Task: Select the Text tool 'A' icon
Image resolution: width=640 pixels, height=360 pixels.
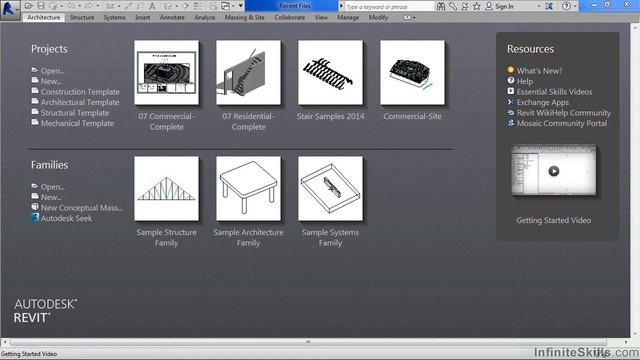Action: (152, 6)
